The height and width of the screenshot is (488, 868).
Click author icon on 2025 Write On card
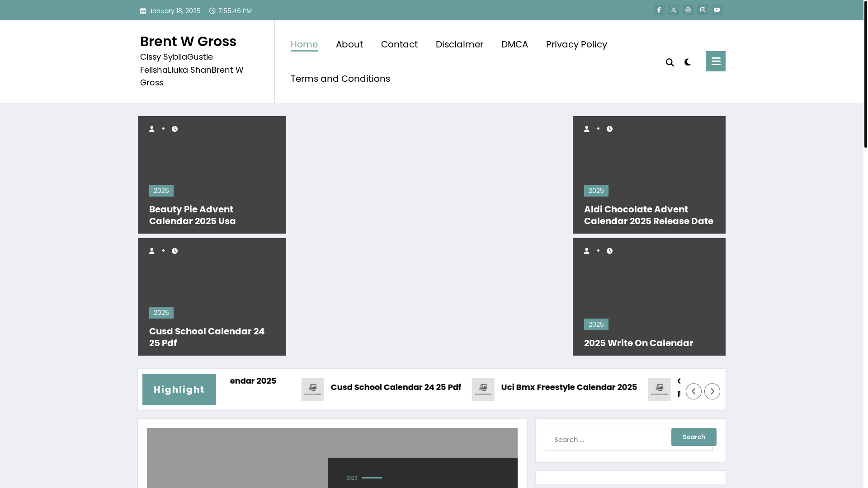[x=587, y=251]
